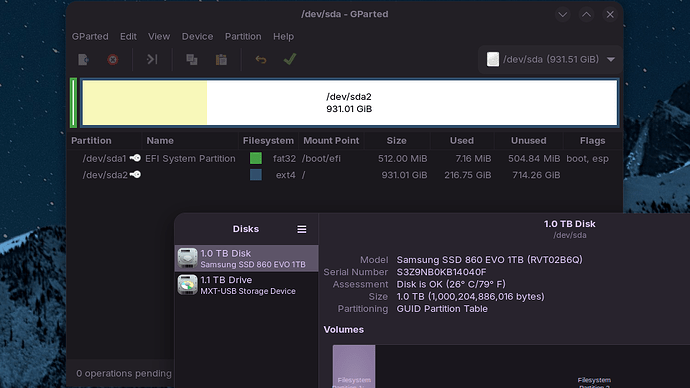Click the 216.75 GiB used value
Screen dimensions: 690x388
[468, 175]
